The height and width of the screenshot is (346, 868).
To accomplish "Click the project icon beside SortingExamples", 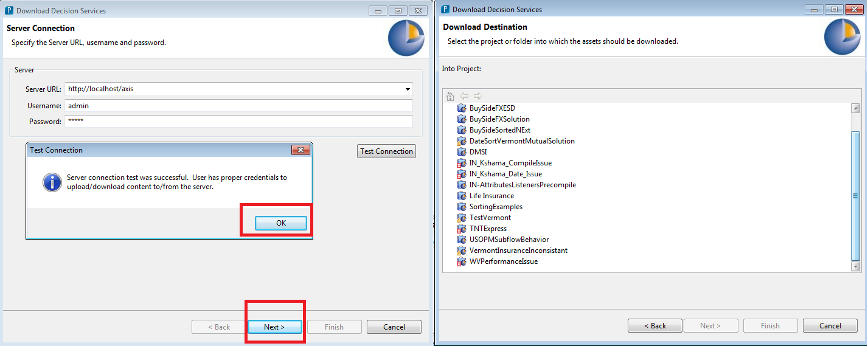I will (x=462, y=207).
